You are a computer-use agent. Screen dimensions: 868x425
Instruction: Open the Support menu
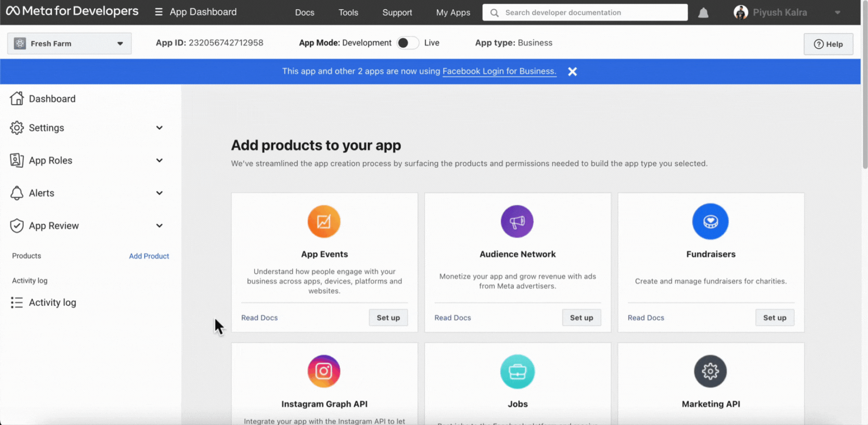(397, 13)
